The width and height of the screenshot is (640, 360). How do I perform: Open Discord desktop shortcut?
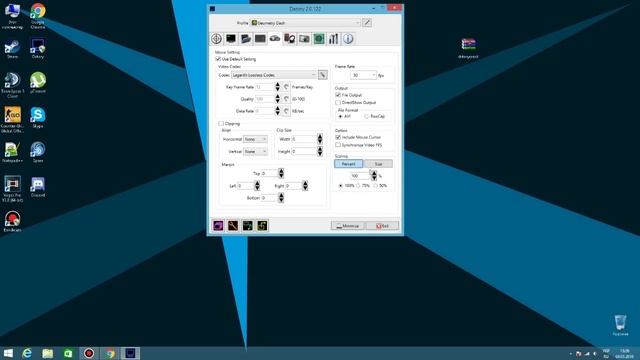38,187
